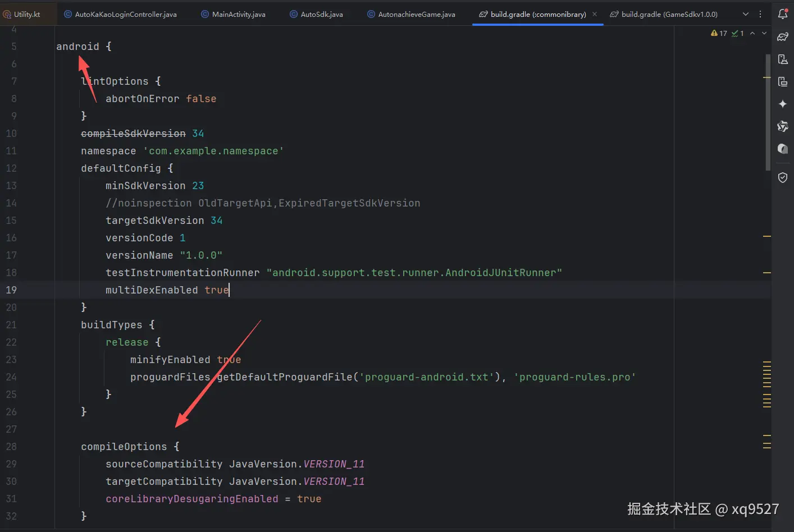Viewport: 794px width, 532px height.
Task: Click the 17 warnings indicator
Action: [719, 33]
